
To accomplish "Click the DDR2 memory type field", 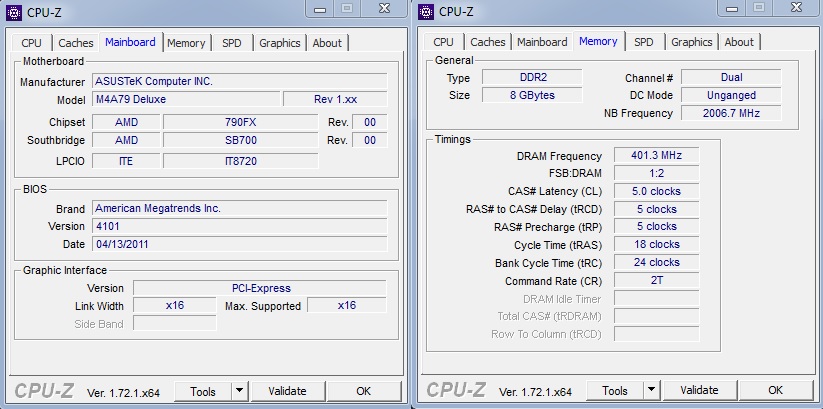I will click(532, 77).
